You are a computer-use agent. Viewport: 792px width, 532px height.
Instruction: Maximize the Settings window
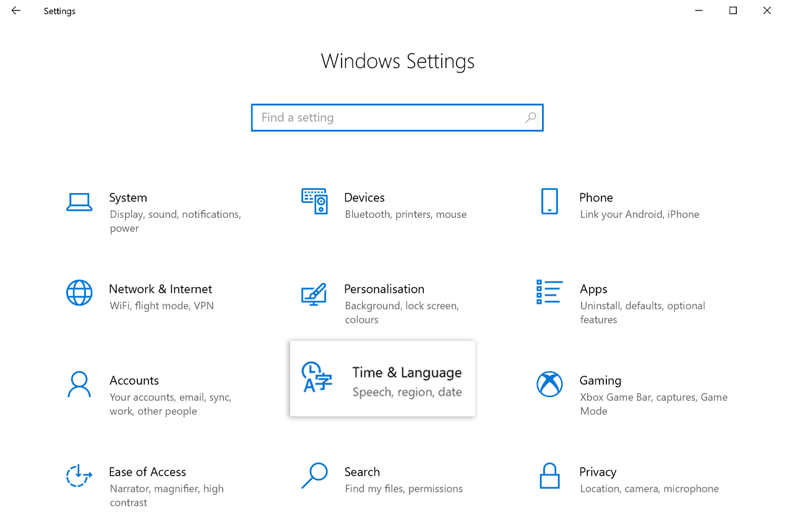[x=733, y=11]
